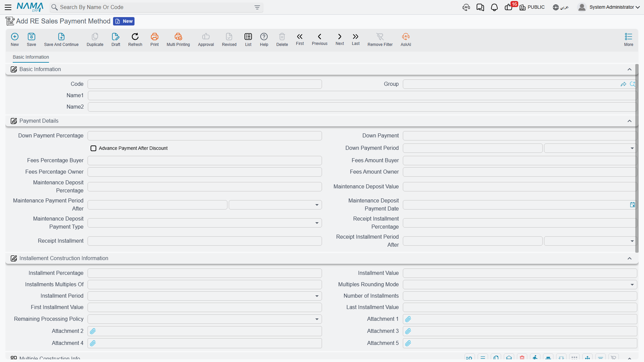Click Save And Continue
This screenshot has height=362, width=644.
61,40
